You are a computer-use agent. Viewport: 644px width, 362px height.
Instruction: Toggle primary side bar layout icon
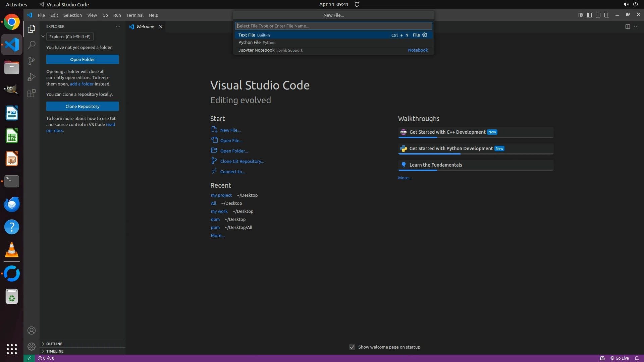(x=589, y=15)
